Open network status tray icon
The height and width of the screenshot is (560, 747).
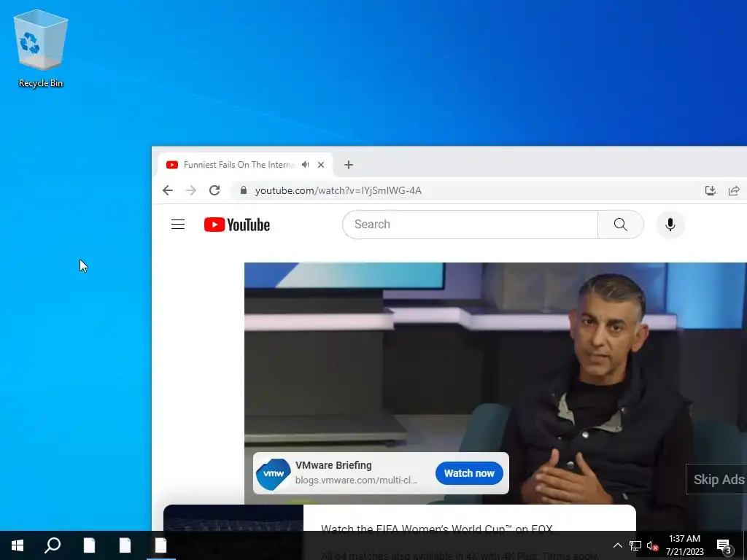pos(635,545)
